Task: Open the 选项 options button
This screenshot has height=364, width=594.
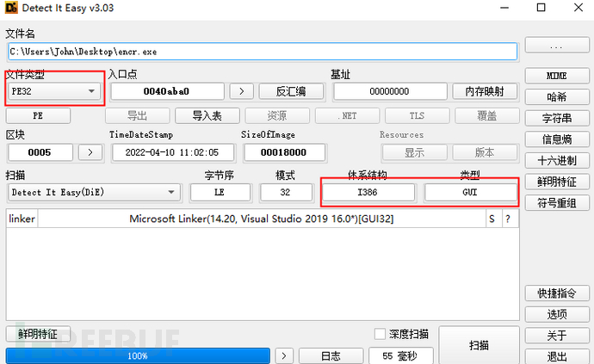Action: (x=556, y=314)
